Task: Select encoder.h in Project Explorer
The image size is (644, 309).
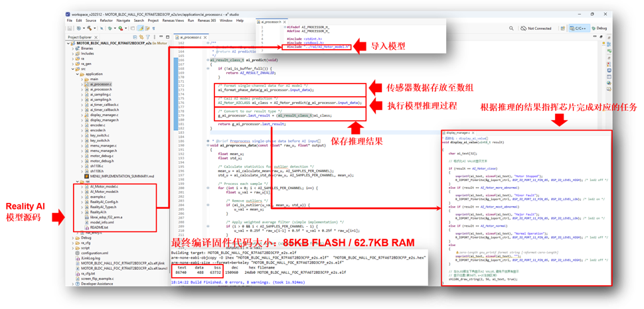Action: tap(98, 130)
